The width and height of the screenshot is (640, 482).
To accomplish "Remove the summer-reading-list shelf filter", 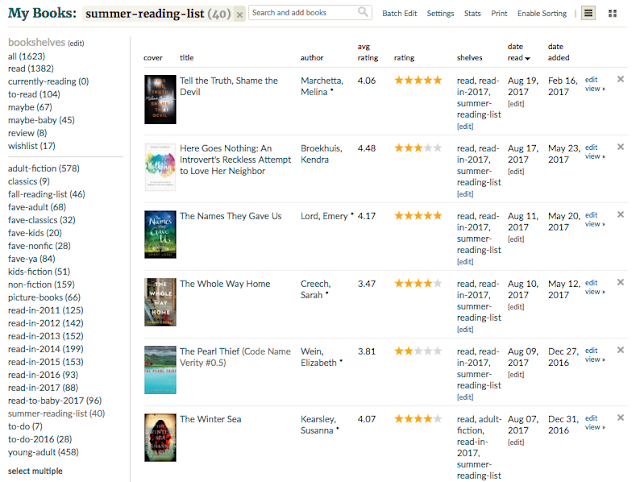I will (239, 14).
